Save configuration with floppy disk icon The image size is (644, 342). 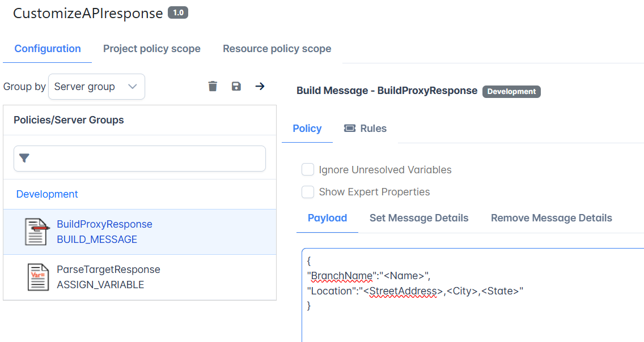[x=236, y=86]
